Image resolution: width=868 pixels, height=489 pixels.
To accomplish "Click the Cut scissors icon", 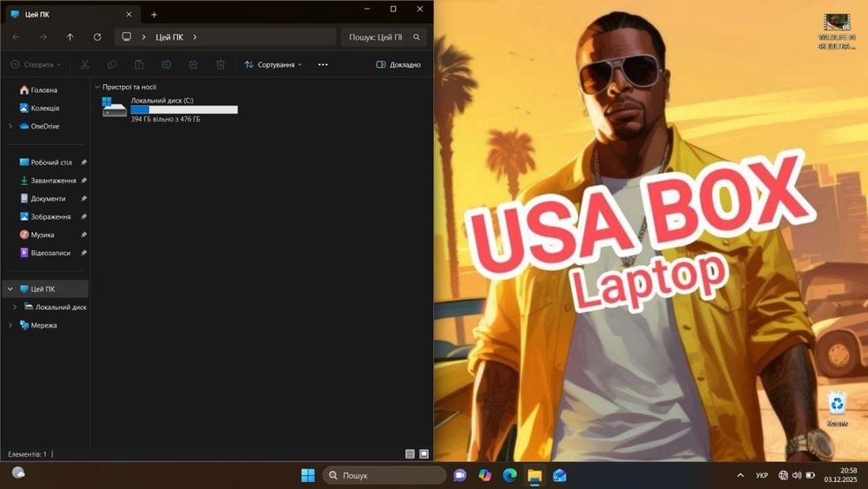I will (x=85, y=65).
